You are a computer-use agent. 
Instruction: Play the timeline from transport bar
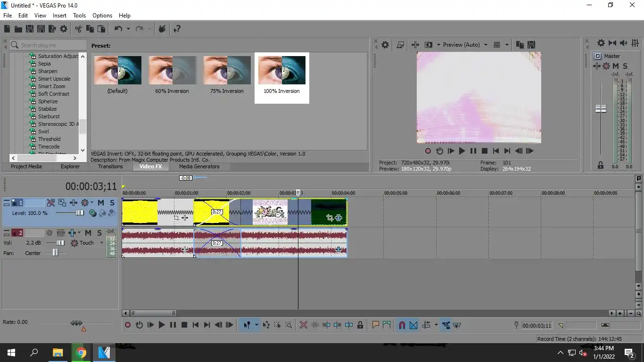(x=161, y=325)
